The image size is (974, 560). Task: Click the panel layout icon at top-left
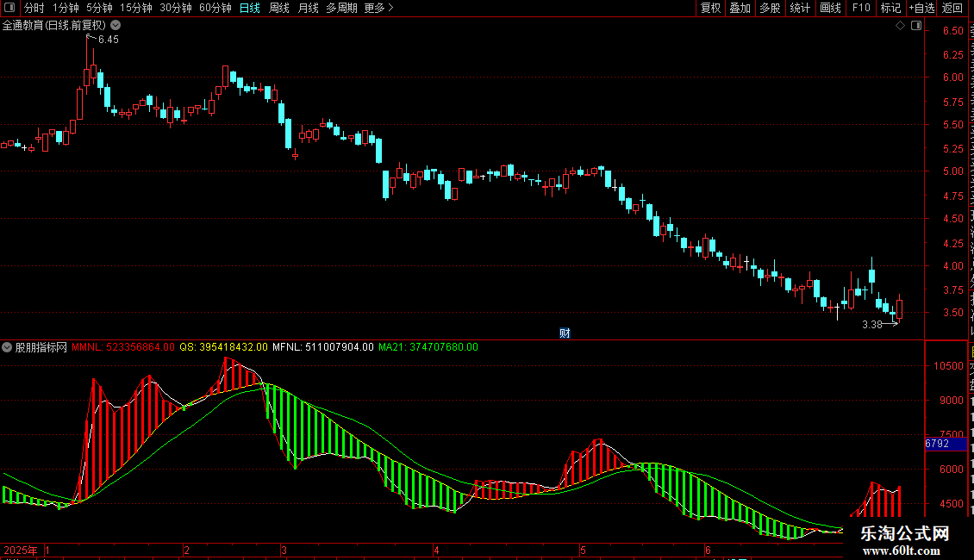coord(9,8)
